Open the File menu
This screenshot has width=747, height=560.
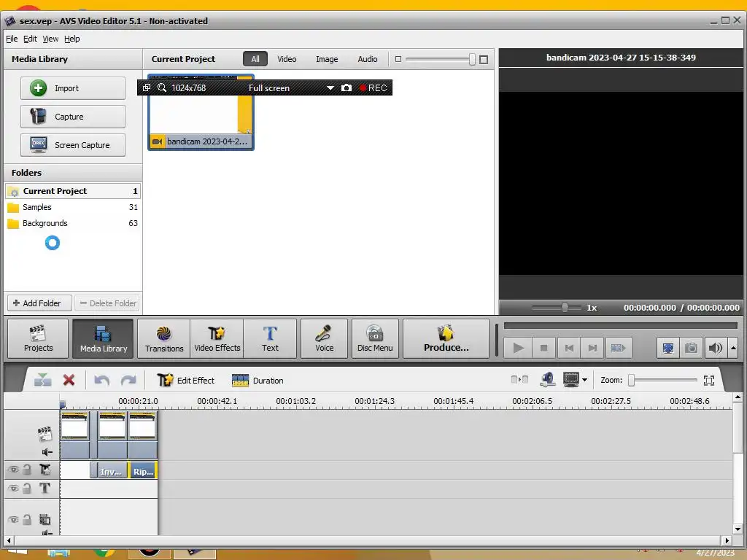(x=12, y=39)
